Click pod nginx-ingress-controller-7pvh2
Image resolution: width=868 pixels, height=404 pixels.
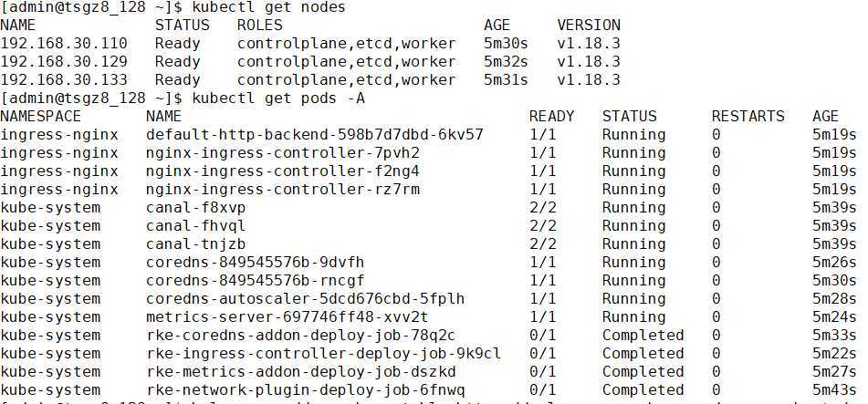coord(283,152)
